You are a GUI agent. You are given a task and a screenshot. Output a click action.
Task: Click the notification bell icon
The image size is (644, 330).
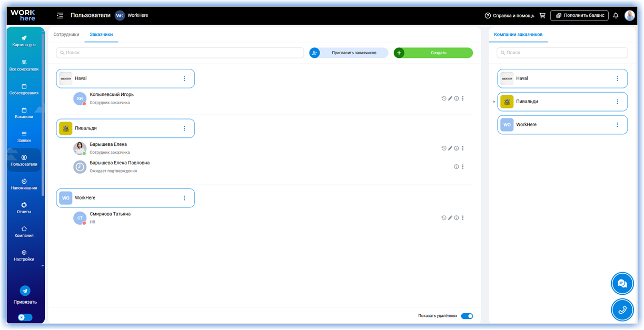click(x=616, y=16)
